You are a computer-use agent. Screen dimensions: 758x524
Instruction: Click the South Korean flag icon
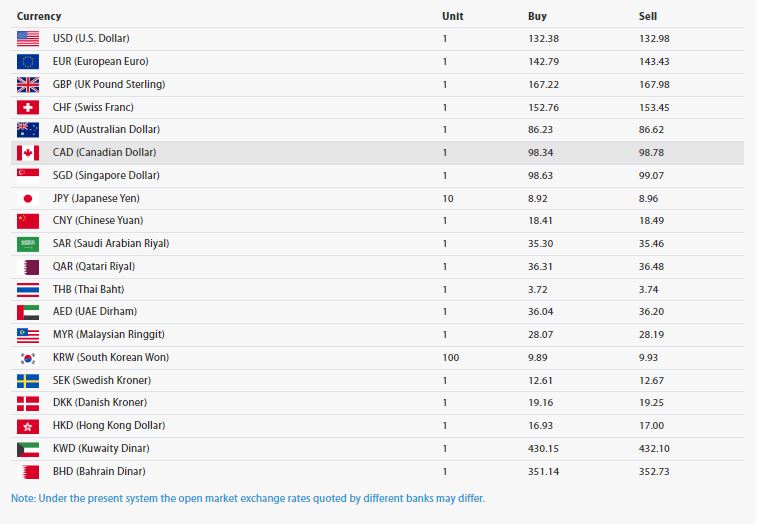click(x=28, y=358)
